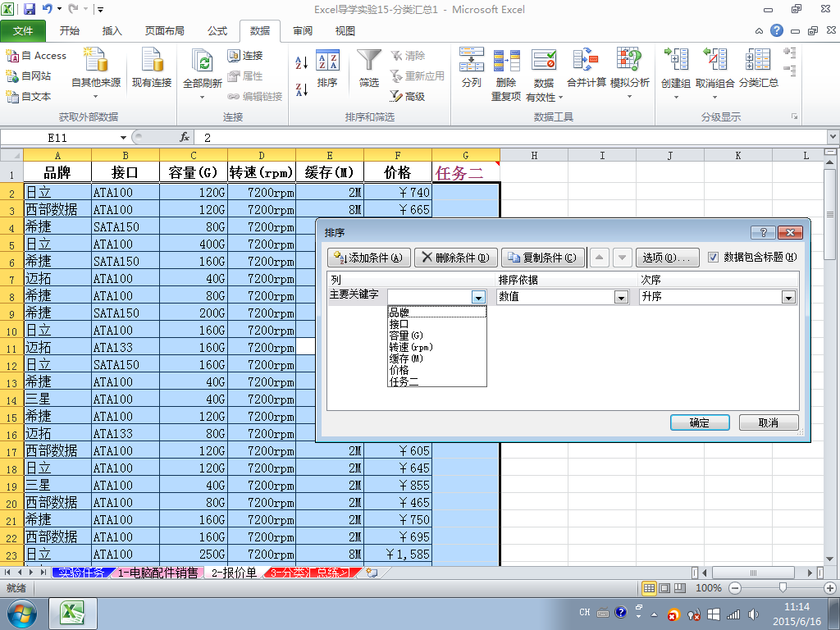The image size is (840, 630).
Task: Click 删除重复项 remove duplicates
Action: [506, 74]
